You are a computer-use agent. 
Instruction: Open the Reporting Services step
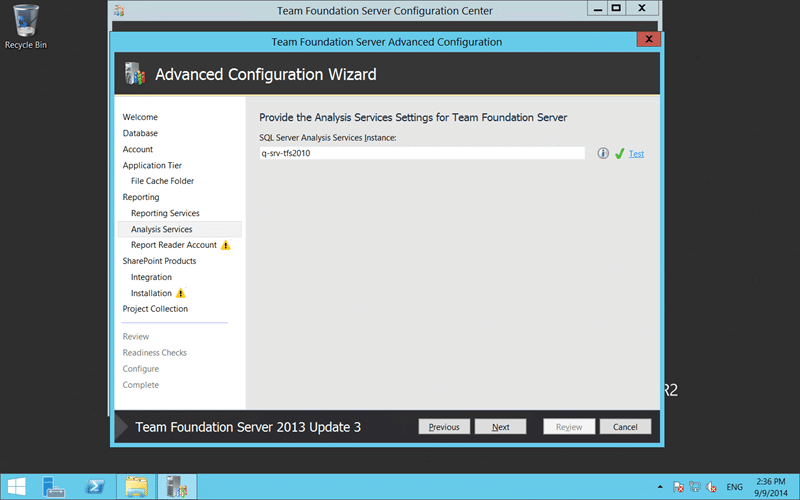click(x=165, y=213)
